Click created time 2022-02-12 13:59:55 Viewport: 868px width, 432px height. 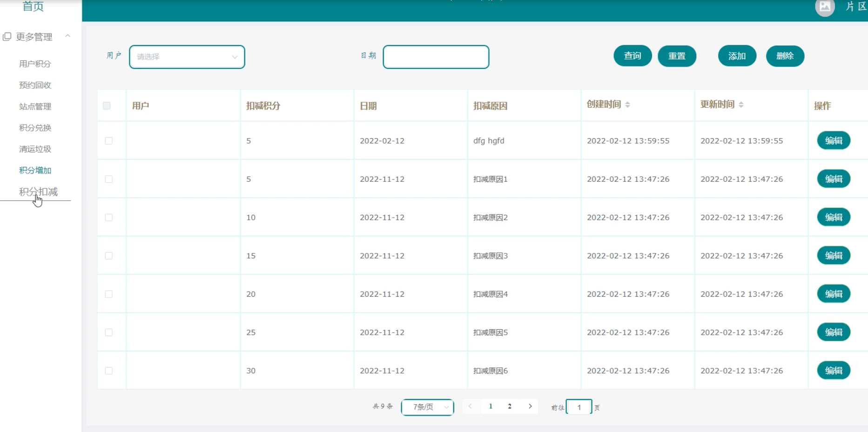click(x=628, y=141)
